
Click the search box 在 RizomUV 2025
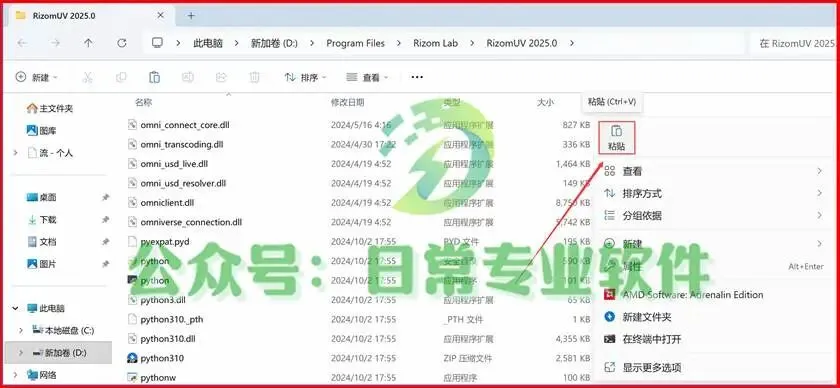793,43
